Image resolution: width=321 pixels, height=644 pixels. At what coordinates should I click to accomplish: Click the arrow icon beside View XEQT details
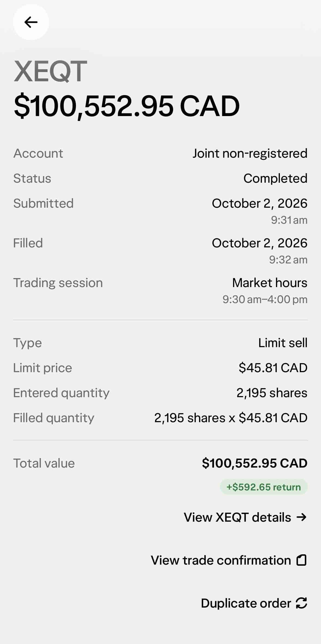[301, 517]
